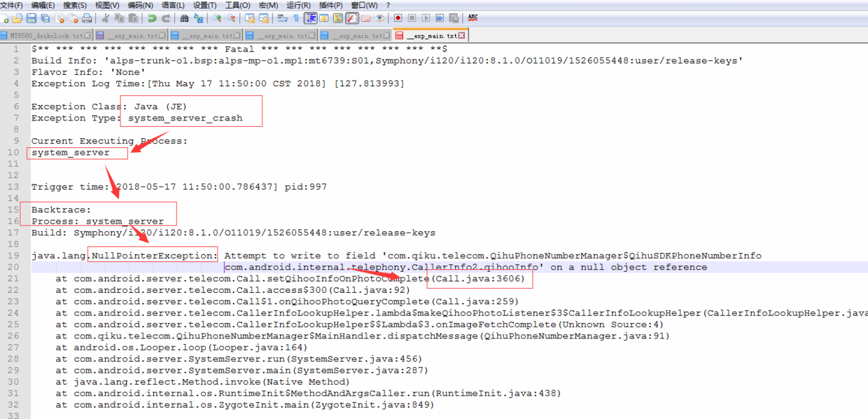The height and width of the screenshot is (419, 868).
Task: Toggle file monitoring eye icon
Action: pos(379,18)
